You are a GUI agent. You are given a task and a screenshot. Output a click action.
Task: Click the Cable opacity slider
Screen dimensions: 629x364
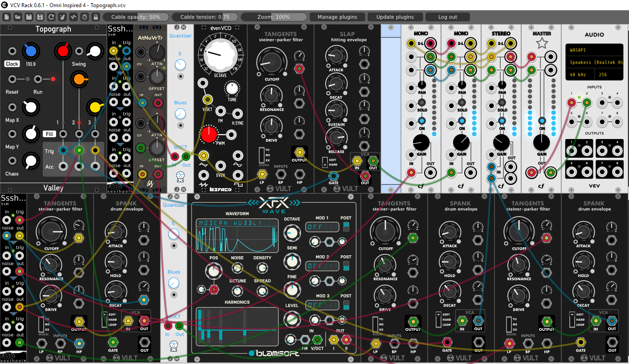[136, 17]
